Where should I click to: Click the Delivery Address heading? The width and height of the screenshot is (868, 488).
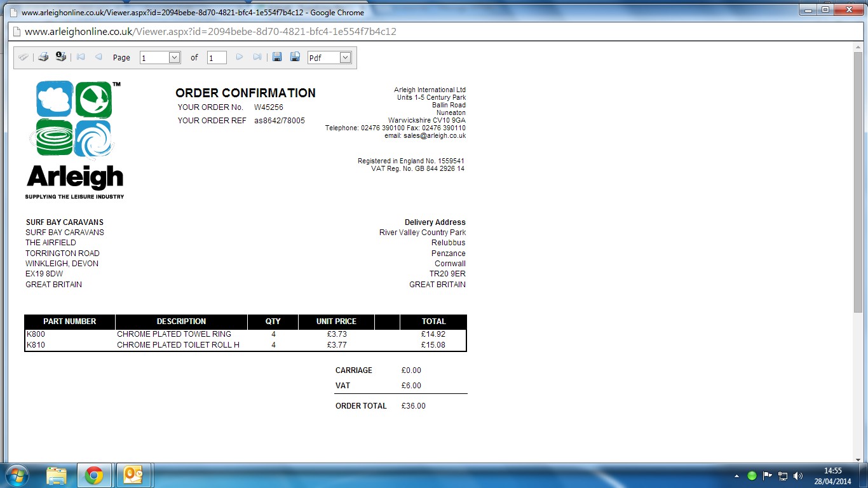click(x=435, y=222)
